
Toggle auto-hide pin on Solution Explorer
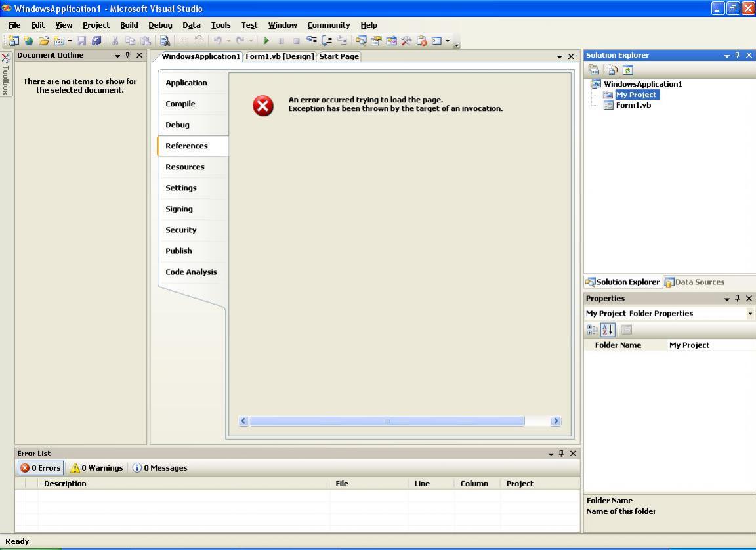tap(737, 55)
